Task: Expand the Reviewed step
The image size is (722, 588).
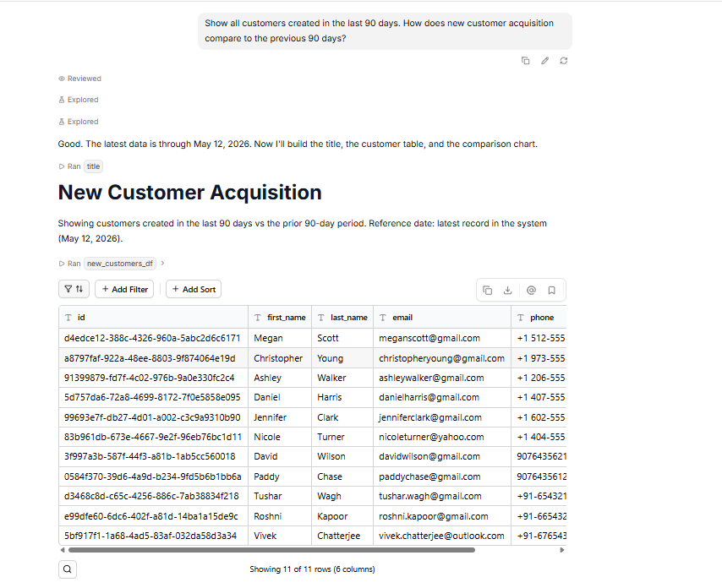Action: (x=79, y=79)
